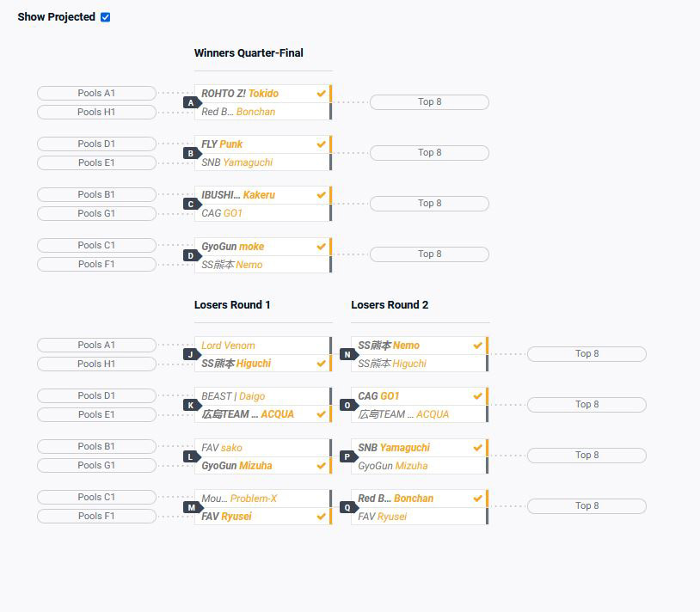Select match D badge next to GyoGun moke

[191, 254]
